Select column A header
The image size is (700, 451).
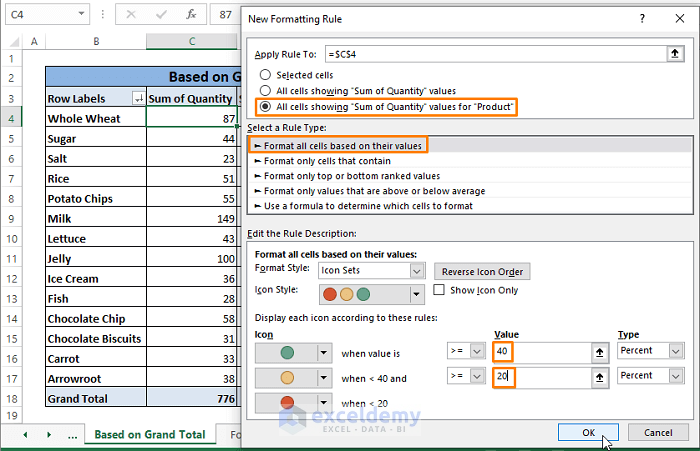34,42
